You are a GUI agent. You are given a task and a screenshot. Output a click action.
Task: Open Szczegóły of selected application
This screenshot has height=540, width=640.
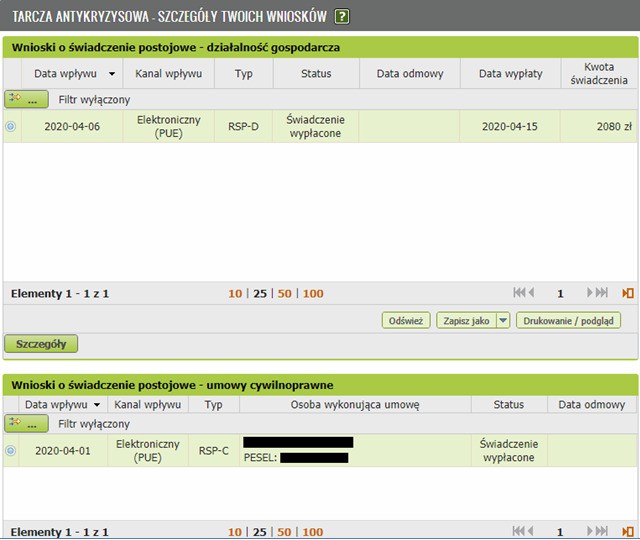(41, 344)
